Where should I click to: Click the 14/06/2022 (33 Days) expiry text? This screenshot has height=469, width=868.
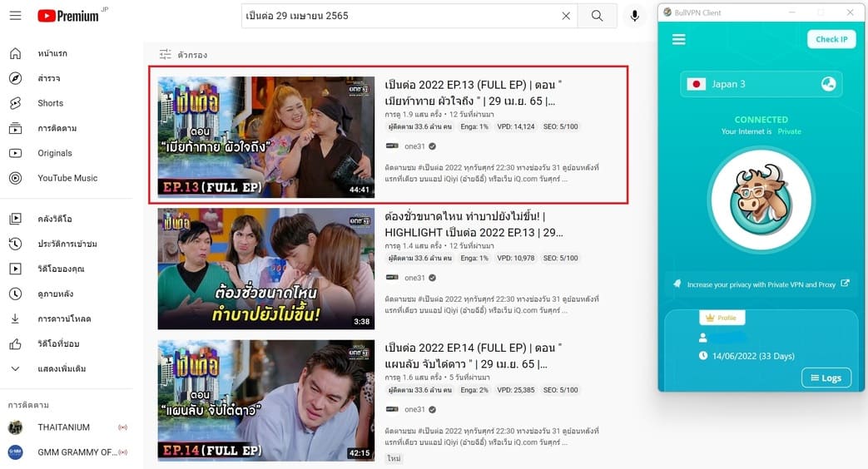[x=753, y=356]
